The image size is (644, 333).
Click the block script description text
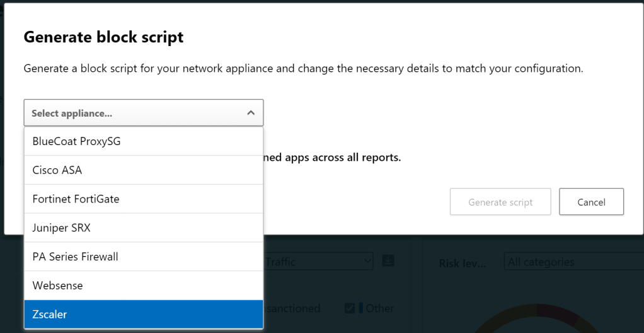point(302,68)
